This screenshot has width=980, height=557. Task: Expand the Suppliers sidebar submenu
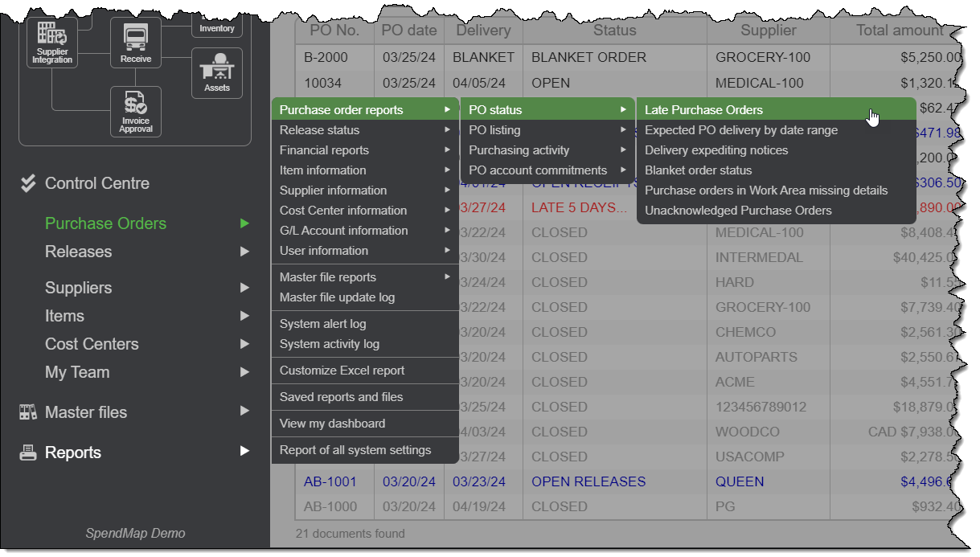pyautogui.click(x=78, y=287)
